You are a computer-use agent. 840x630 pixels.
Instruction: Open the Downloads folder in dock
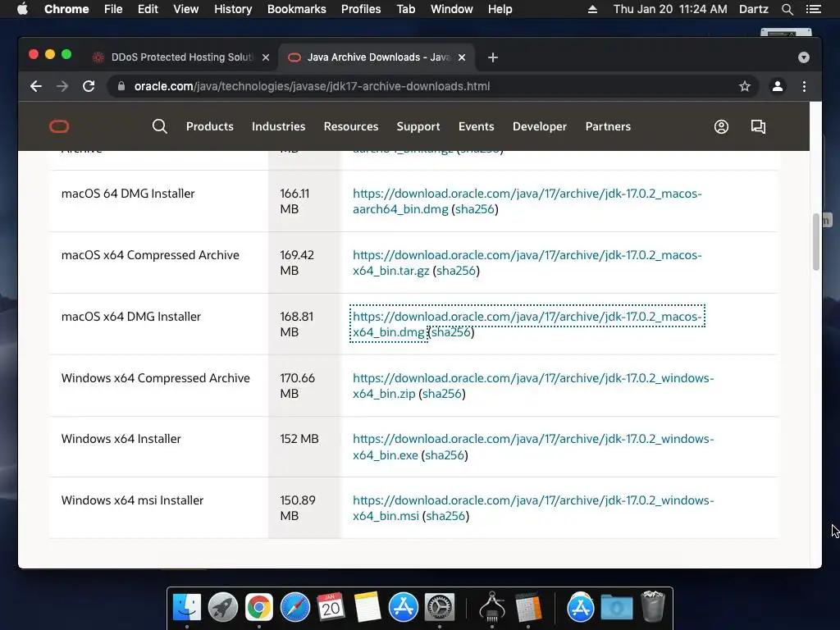617,608
